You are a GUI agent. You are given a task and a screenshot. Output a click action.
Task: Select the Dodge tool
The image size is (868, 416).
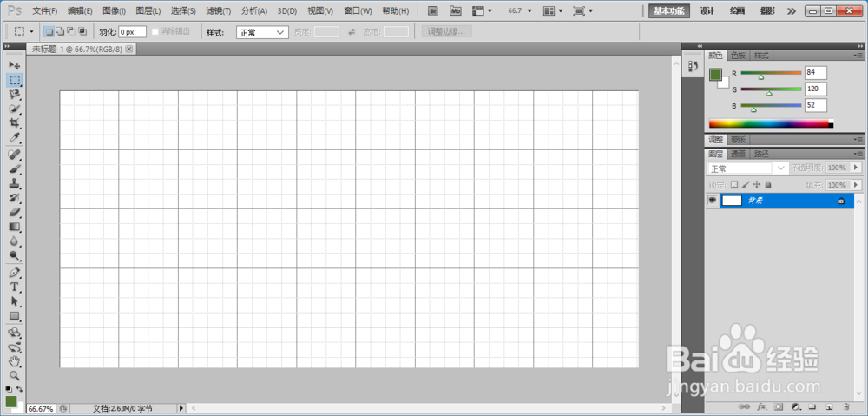click(x=15, y=255)
